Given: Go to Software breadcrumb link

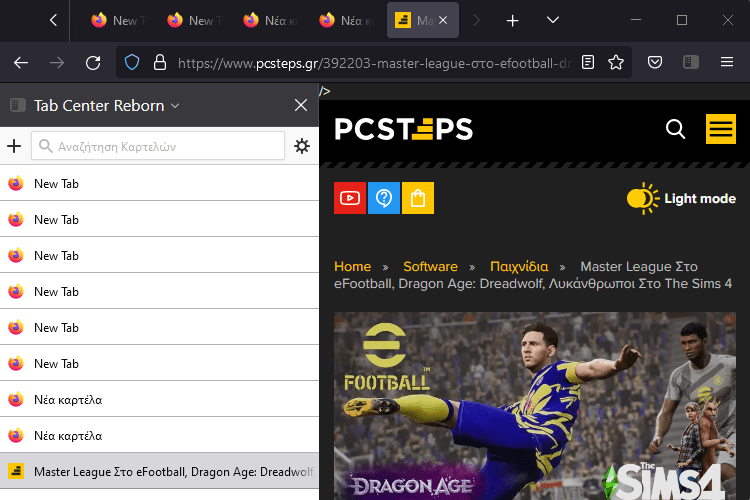Looking at the screenshot, I should 430,266.
